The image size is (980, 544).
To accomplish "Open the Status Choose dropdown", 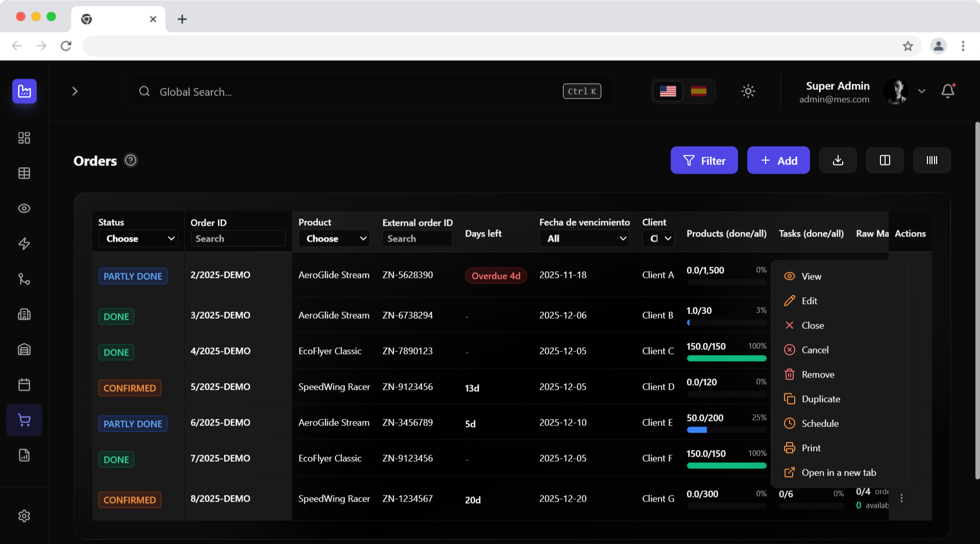I will pos(138,239).
